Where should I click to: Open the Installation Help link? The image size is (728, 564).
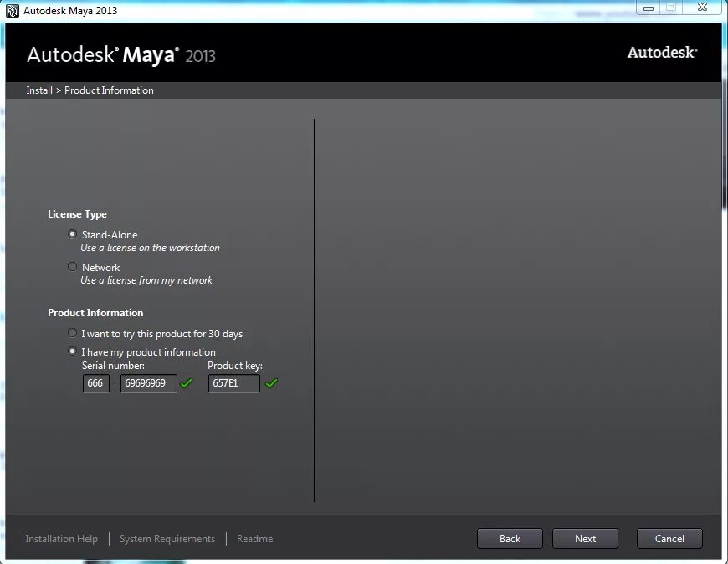61,538
